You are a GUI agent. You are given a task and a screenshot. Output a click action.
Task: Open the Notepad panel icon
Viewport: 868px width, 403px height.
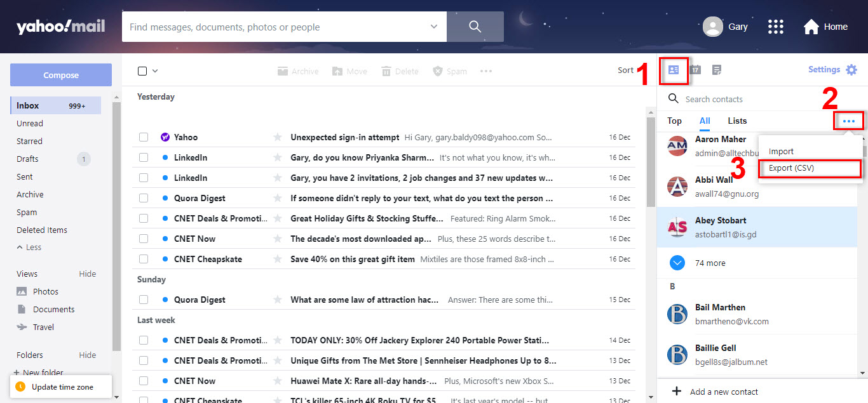pyautogui.click(x=717, y=70)
